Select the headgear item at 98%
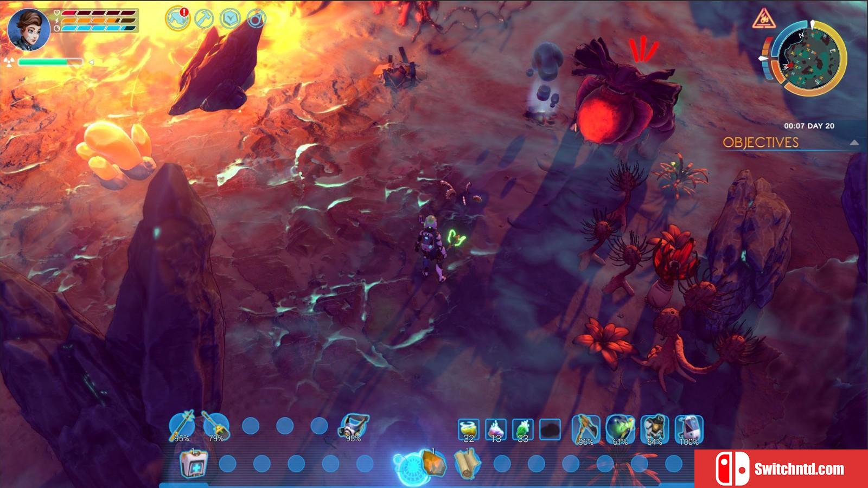Image resolution: width=868 pixels, height=488 pixels. [354, 427]
